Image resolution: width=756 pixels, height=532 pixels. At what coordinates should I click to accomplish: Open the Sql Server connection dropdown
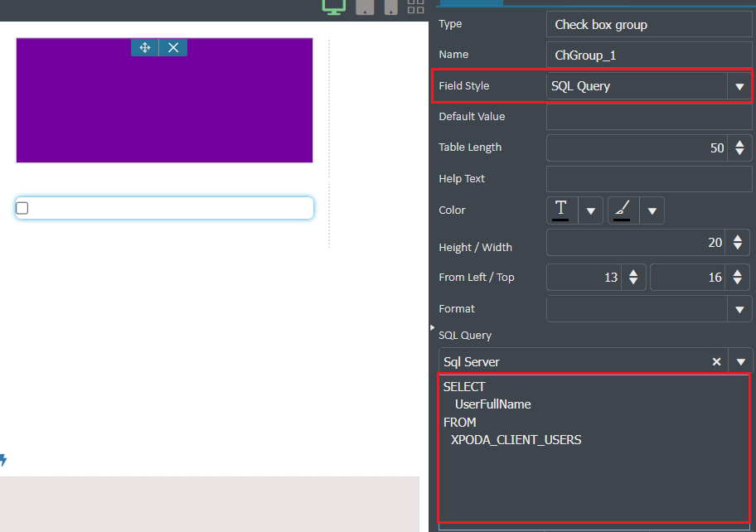point(741,362)
